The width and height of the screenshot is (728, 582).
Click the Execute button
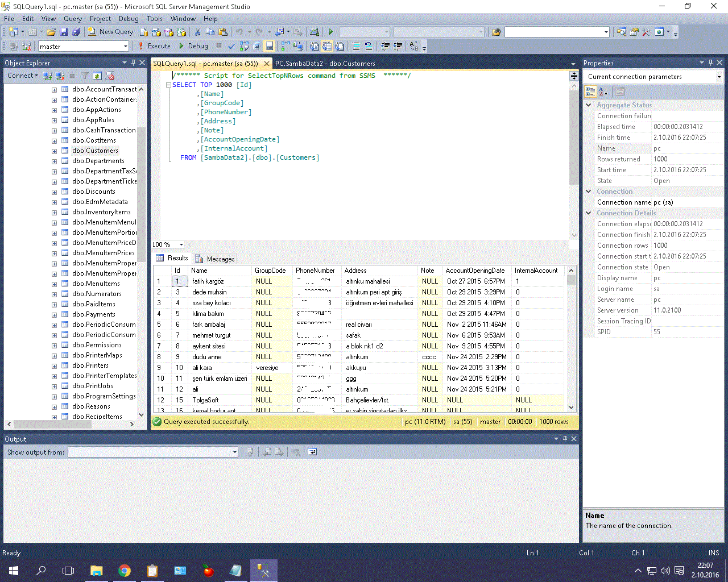tap(154, 46)
